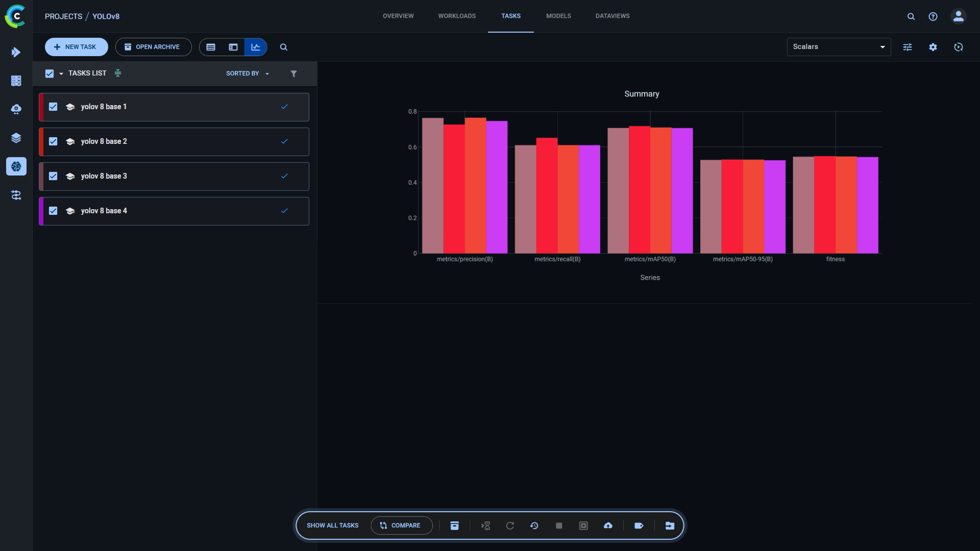Click the metrics/recall(B) axis label
980x551 pixels.
557,259
